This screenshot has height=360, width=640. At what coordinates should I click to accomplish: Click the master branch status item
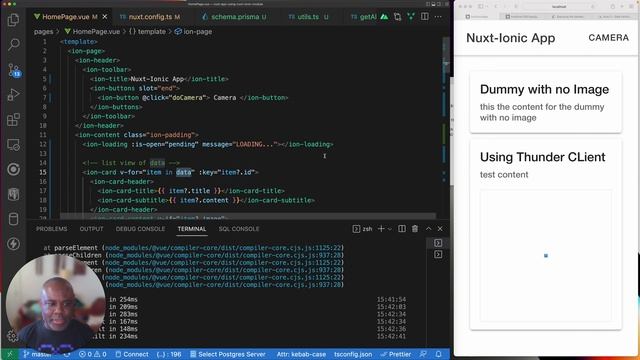tap(38, 354)
